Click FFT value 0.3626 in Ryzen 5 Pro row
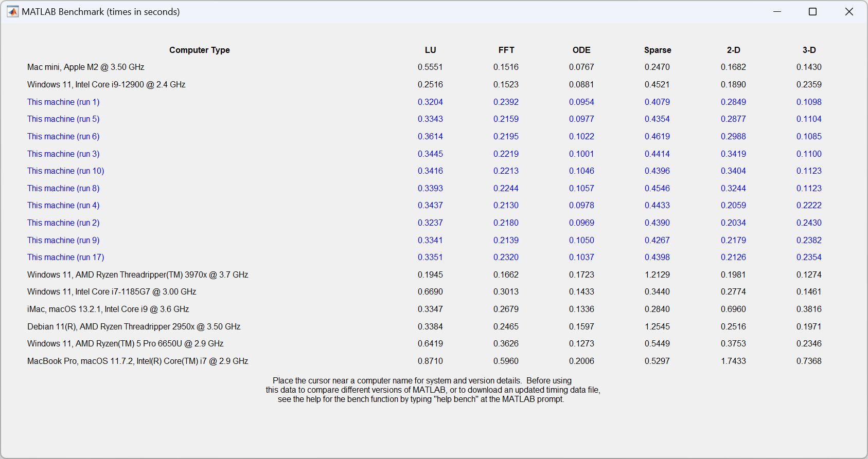868x459 pixels. click(506, 343)
